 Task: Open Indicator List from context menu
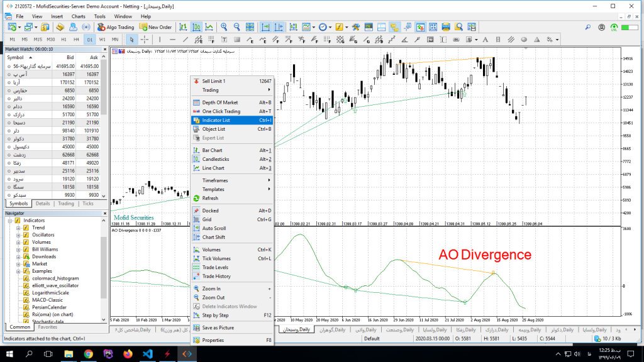click(216, 120)
